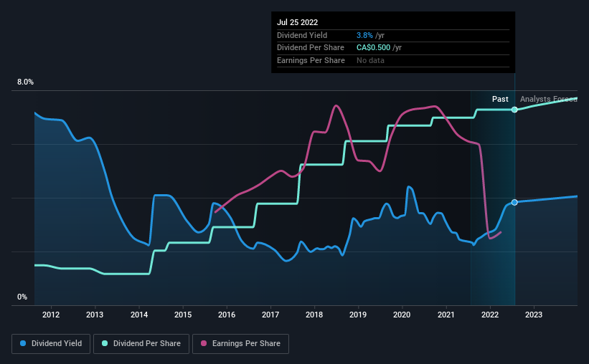589x364 pixels.
Task: Click the 3.8% dividend yield value
Action: [x=364, y=35]
